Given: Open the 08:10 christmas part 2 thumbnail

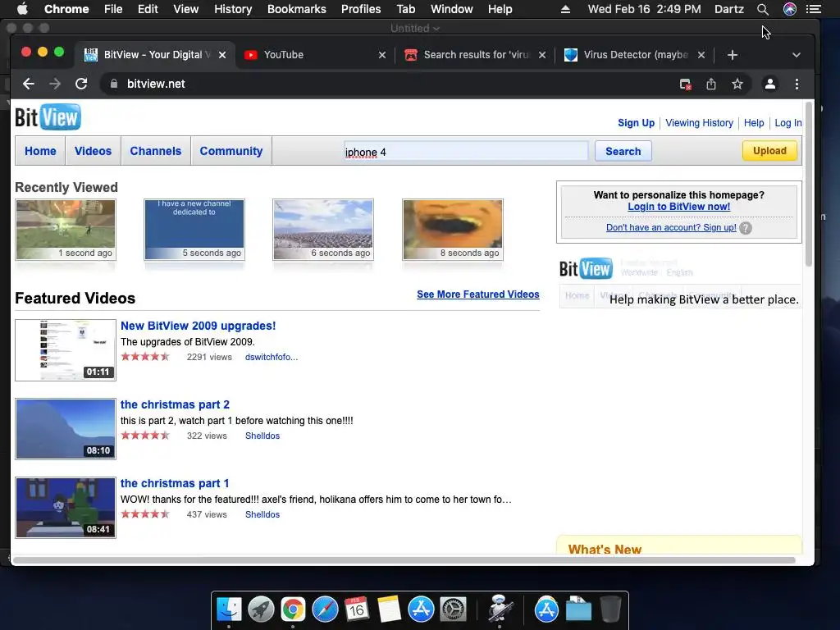Looking at the screenshot, I should pyautogui.click(x=66, y=428).
